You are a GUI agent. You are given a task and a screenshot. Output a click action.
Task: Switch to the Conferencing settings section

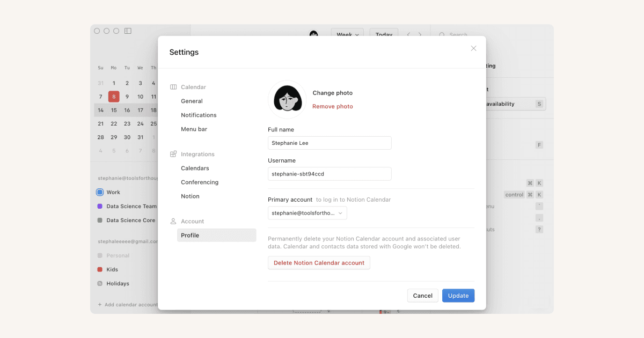[x=199, y=182]
